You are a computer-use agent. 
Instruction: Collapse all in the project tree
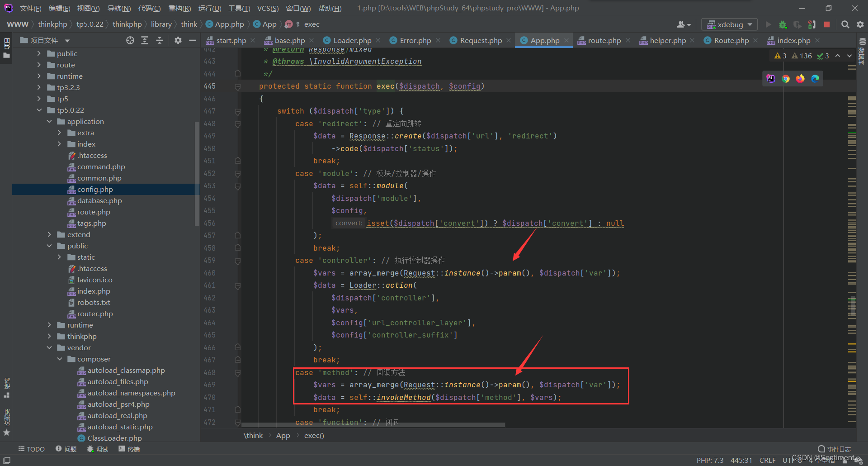[x=160, y=40]
